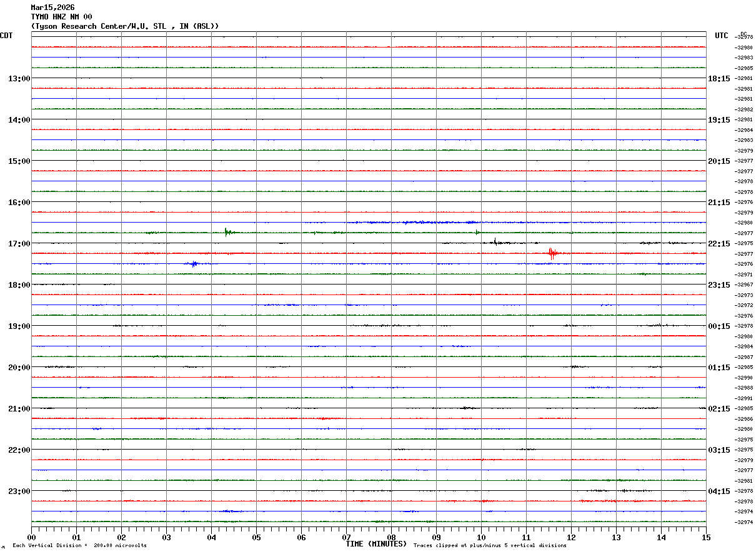Select the station code TYMO HNZ NM 00

point(61,17)
